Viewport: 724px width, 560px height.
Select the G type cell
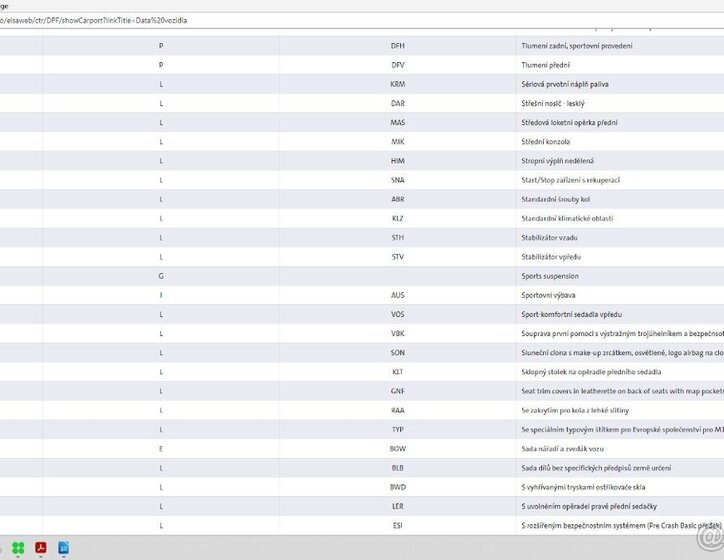point(161,276)
